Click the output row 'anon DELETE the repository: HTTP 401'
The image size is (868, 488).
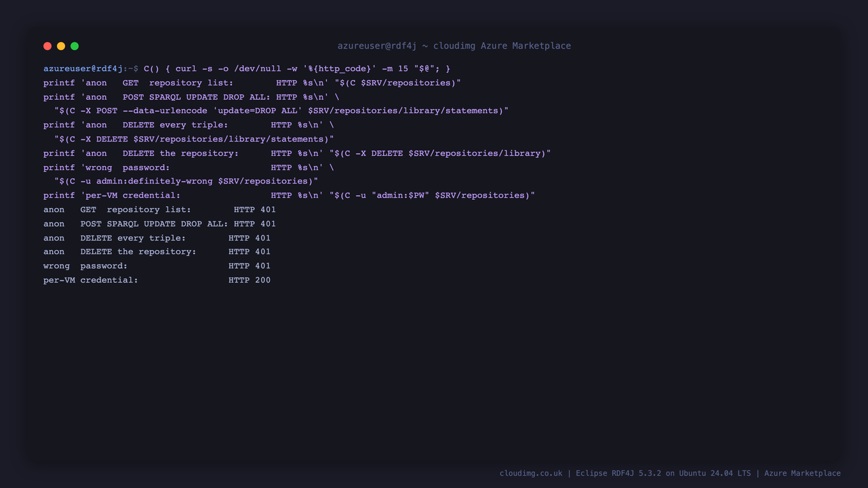(157, 251)
